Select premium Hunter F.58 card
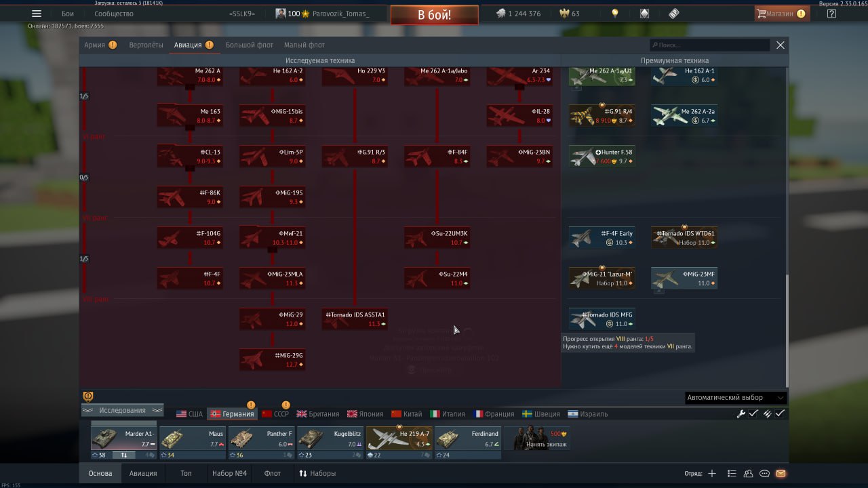Screen dimensions: 868x488 (x=602, y=157)
